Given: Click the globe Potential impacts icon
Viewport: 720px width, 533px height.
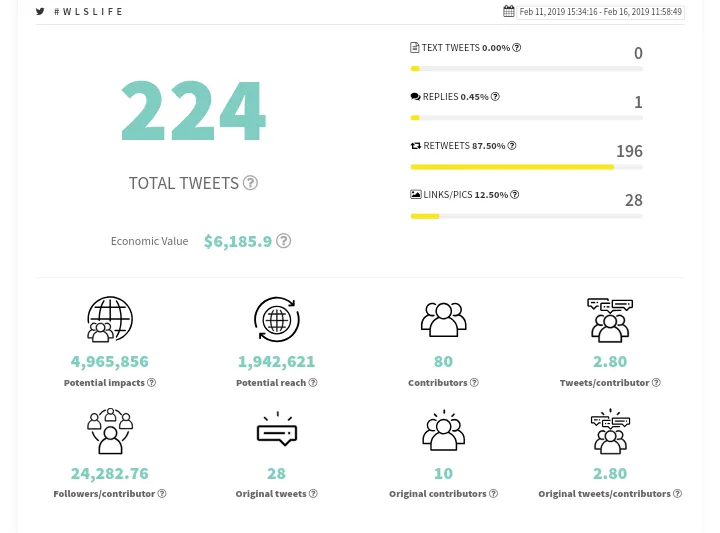Looking at the screenshot, I should (110, 319).
